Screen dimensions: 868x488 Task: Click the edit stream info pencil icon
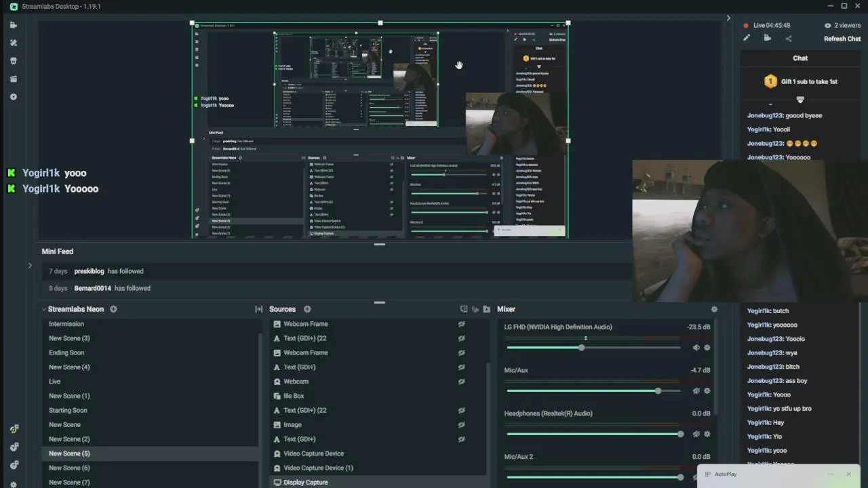747,38
